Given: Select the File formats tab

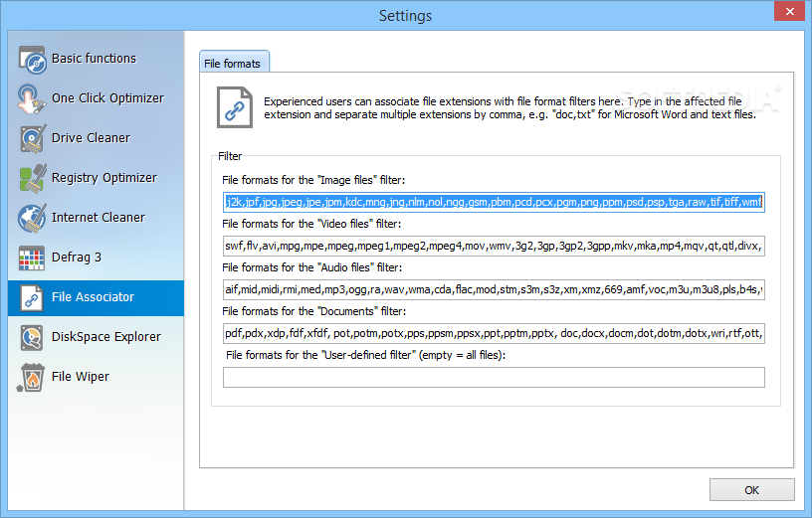Looking at the screenshot, I should (x=234, y=62).
